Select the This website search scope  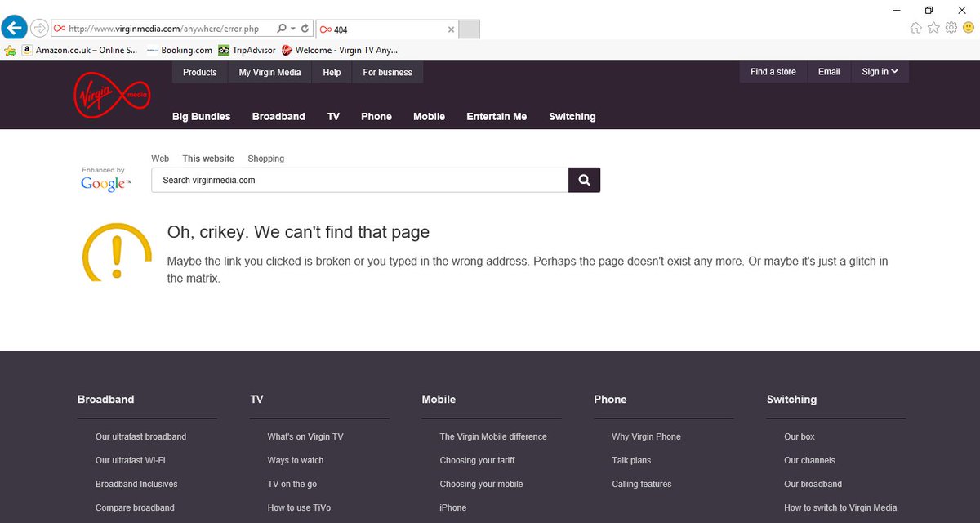(208, 159)
